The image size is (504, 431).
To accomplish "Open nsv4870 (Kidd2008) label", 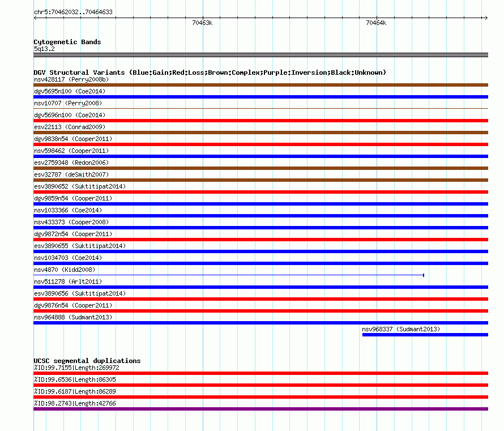I will [x=65, y=270].
